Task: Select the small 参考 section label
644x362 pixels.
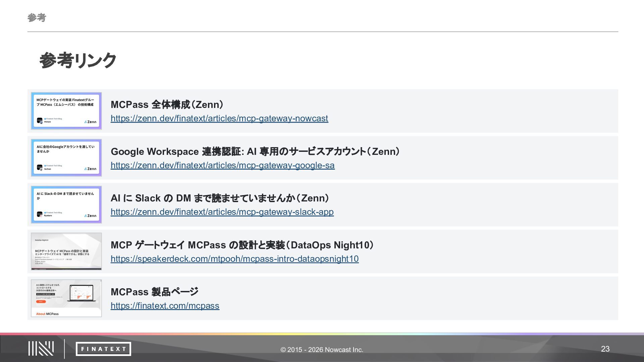Action: pos(37,17)
